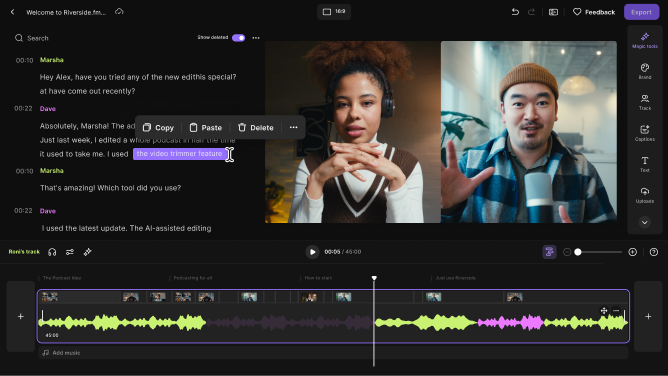Delete the selected transcript phrase
This screenshot has height=376, width=668.
[x=255, y=127]
